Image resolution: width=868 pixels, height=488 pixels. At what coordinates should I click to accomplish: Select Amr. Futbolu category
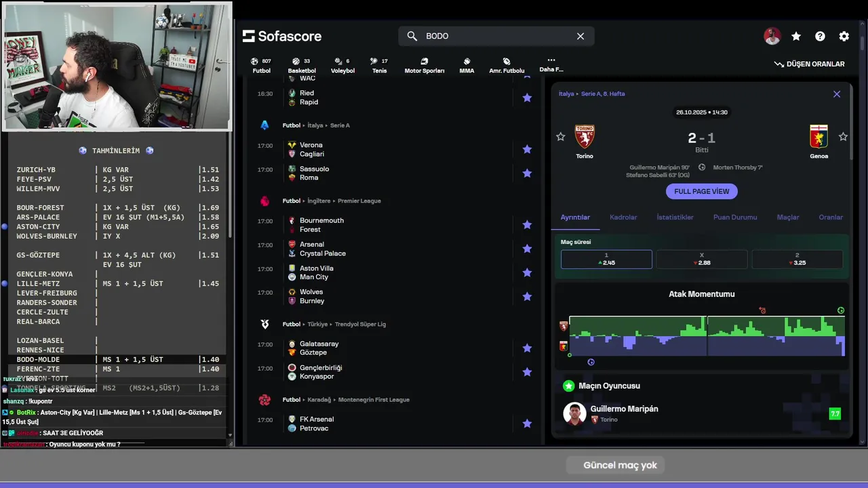click(507, 65)
